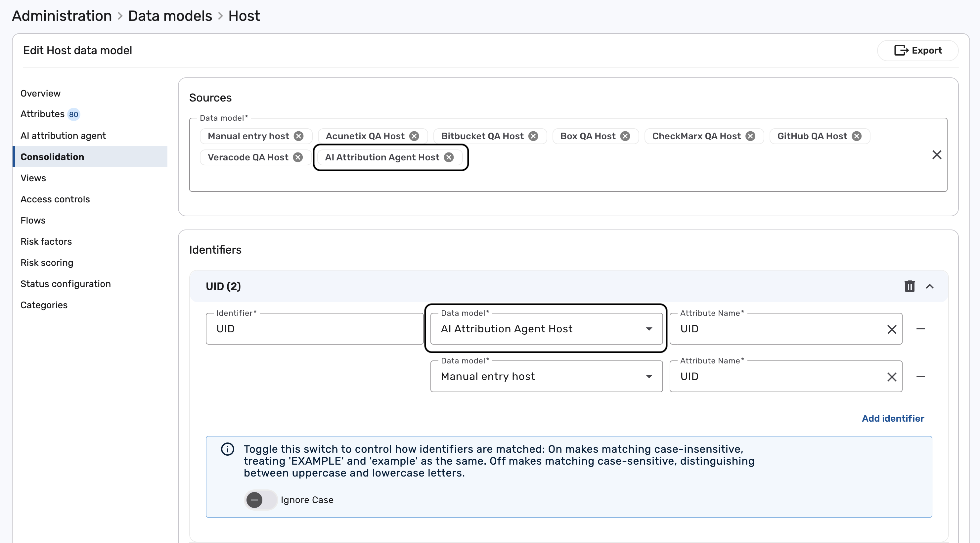This screenshot has width=980, height=543.
Task: Clear Attribute Name for Manual entry host
Action: coord(892,377)
